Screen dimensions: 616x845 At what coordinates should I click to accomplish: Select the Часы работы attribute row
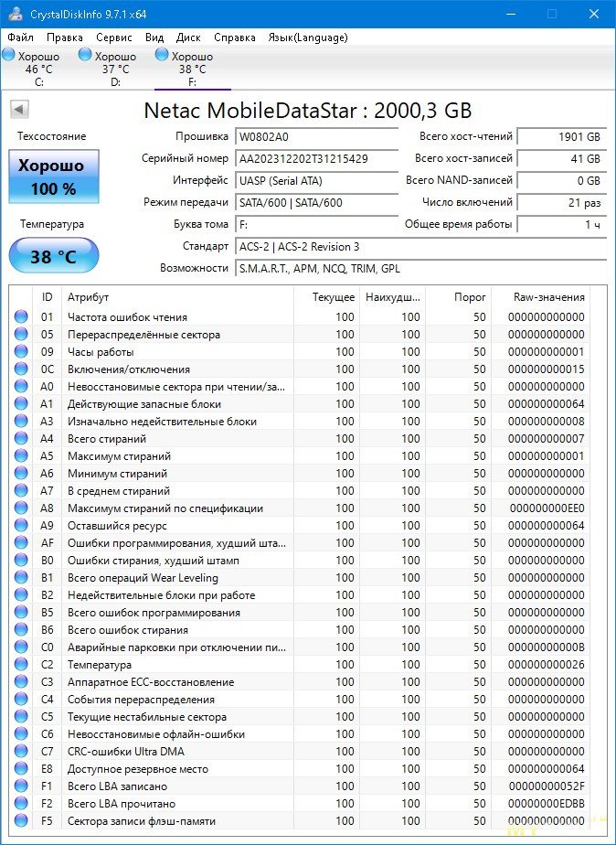(x=301, y=352)
